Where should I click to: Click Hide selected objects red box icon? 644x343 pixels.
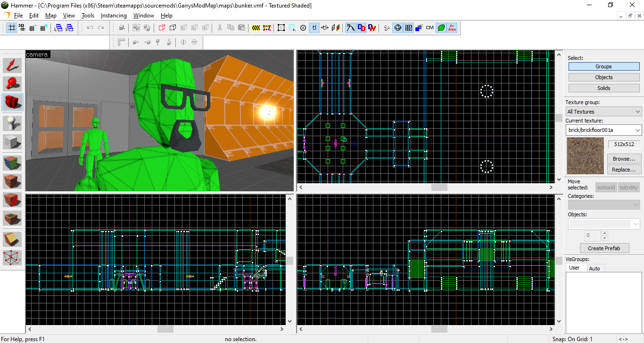point(162,28)
